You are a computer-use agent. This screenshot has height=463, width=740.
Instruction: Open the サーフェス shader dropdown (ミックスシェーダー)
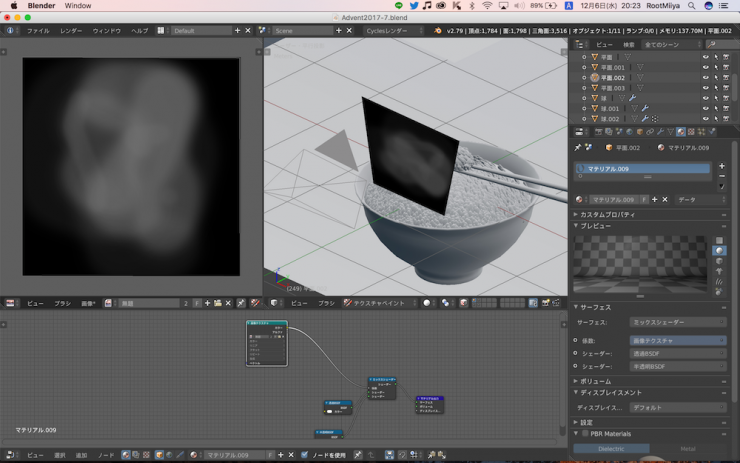point(678,322)
